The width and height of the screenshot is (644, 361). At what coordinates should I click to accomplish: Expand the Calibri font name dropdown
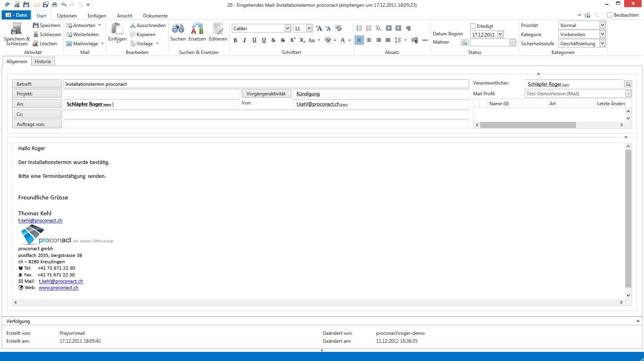click(x=287, y=28)
